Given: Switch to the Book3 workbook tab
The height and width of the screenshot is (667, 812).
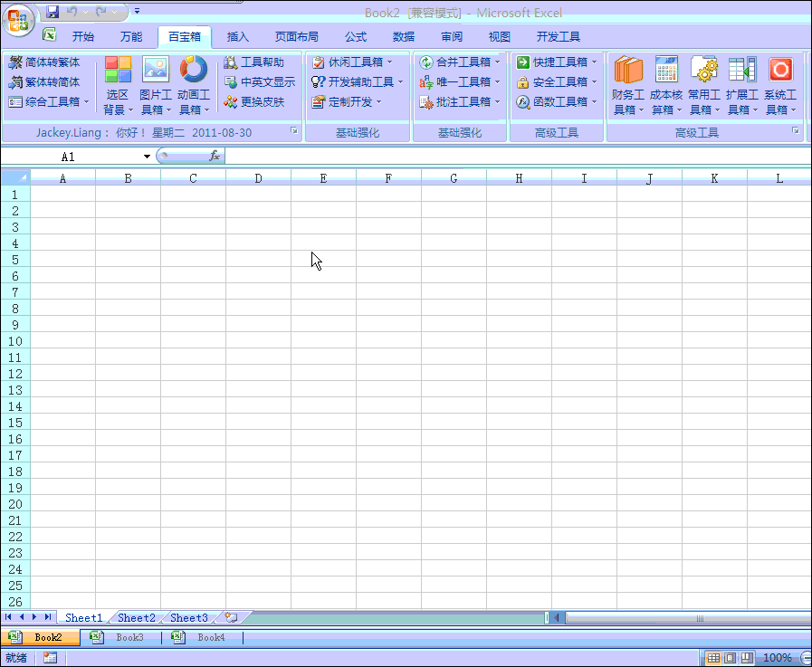Looking at the screenshot, I should click(x=129, y=636).
